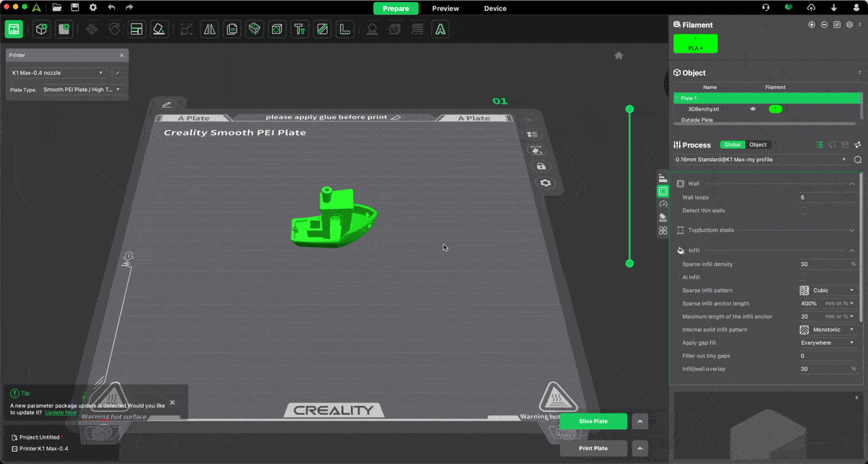Click the home view icon in viewport

(x=618, y=56)
